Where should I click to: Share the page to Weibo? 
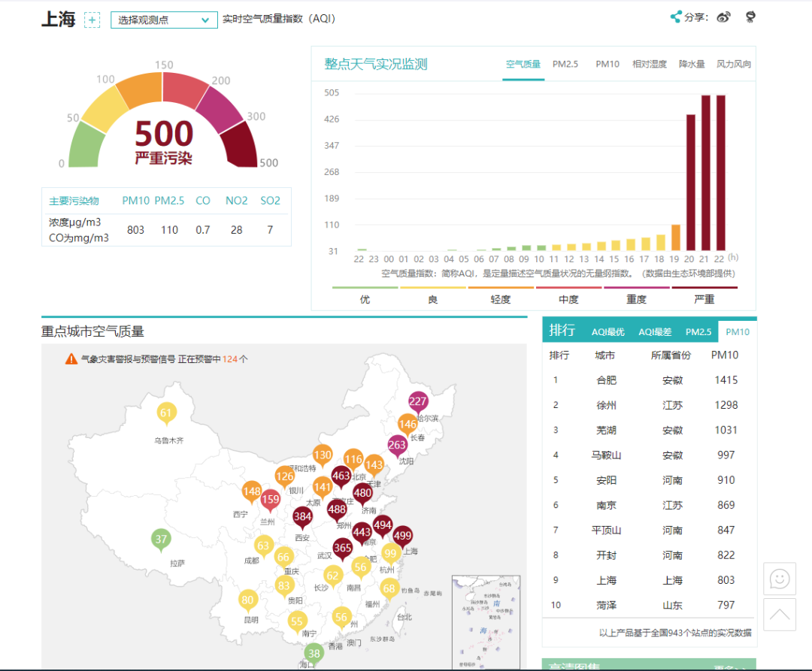(723, 17)
